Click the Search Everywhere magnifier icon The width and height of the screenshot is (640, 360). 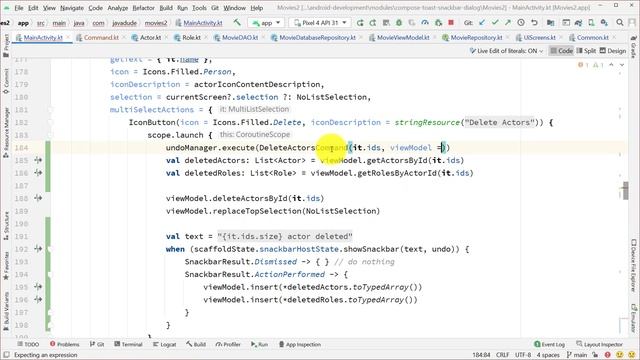click(x=620, y=23)
